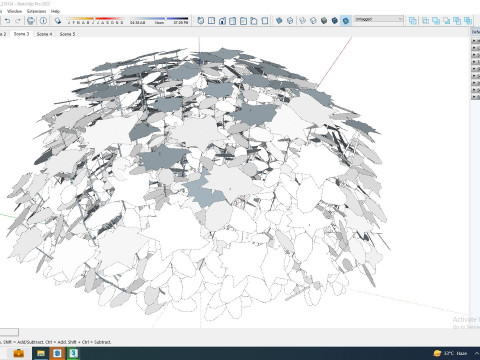Viewport: 480px width, 360px height.
Task: Expand the last collapsed tray panel
Action: (x=475, y=97)
